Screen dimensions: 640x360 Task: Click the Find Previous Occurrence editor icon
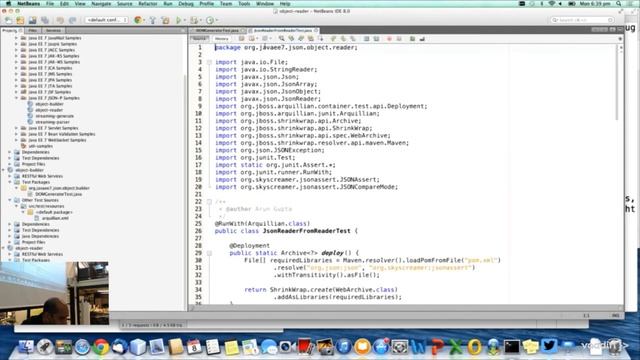pos(291,38)
